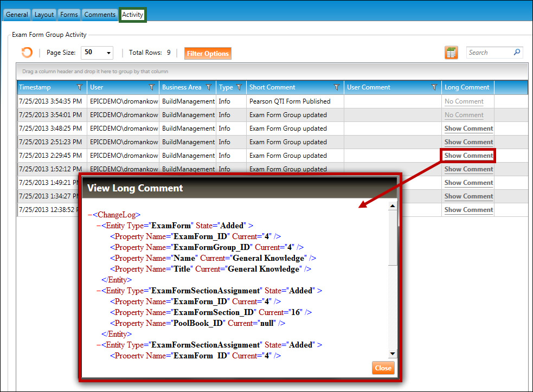The width and height of the screenshot is (533, 392).
Task: Open the User column filter icon
Action: 152,87
